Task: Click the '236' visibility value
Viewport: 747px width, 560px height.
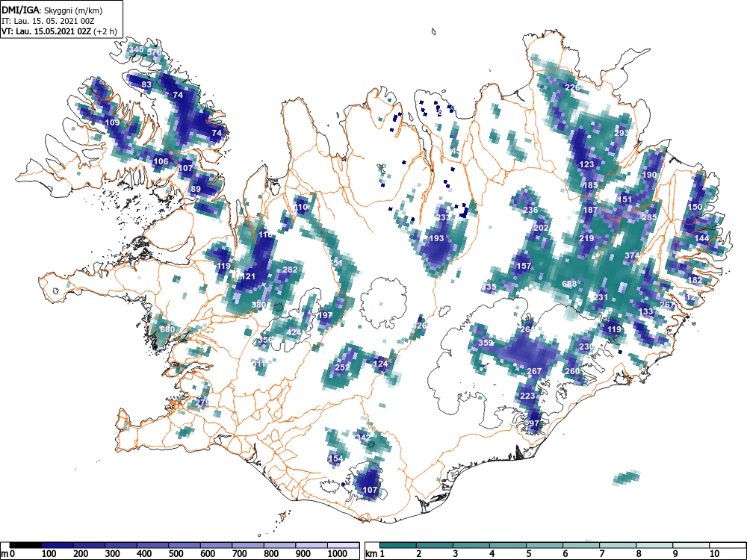Action: 530,210
